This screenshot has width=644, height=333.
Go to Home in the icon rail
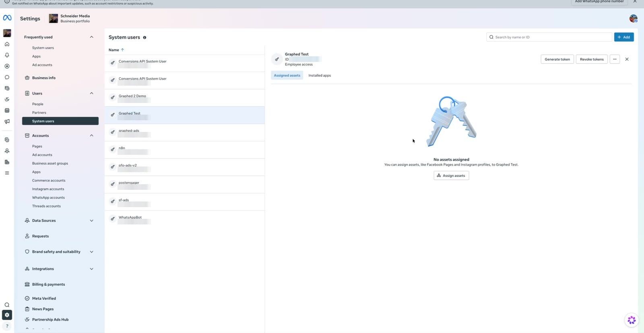click(7, 44)
